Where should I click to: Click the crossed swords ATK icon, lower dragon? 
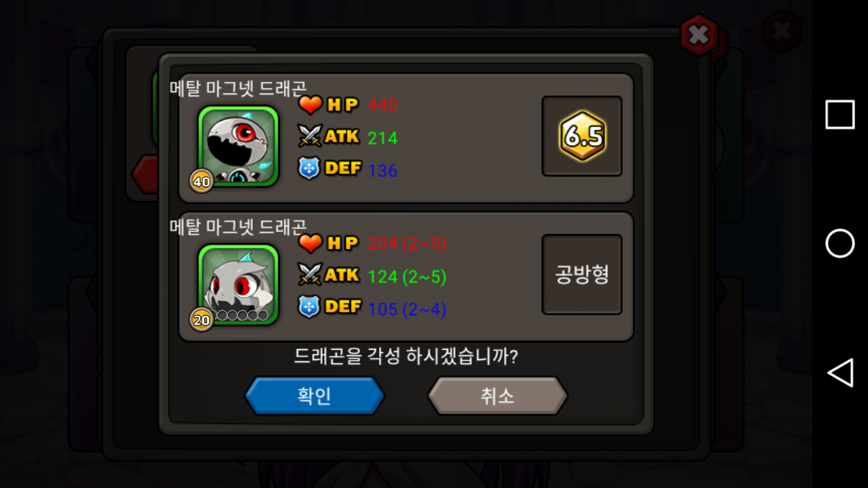310,274
